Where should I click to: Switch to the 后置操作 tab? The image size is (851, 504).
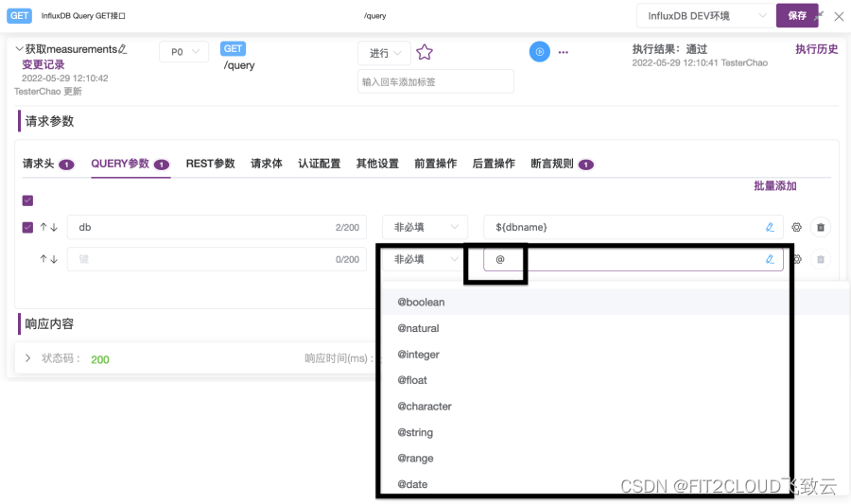[x=494, y=164]
